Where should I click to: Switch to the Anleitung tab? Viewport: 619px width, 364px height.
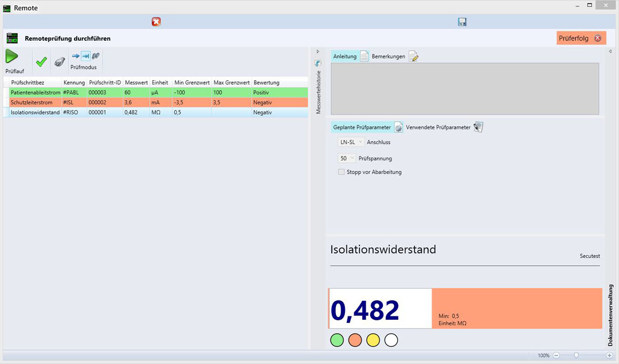[x=350, y=56]
